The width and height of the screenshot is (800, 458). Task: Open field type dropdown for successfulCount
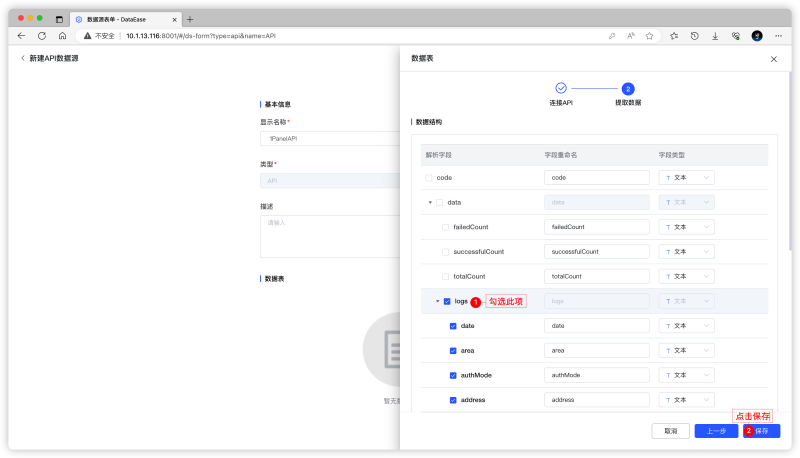[686, 252]
